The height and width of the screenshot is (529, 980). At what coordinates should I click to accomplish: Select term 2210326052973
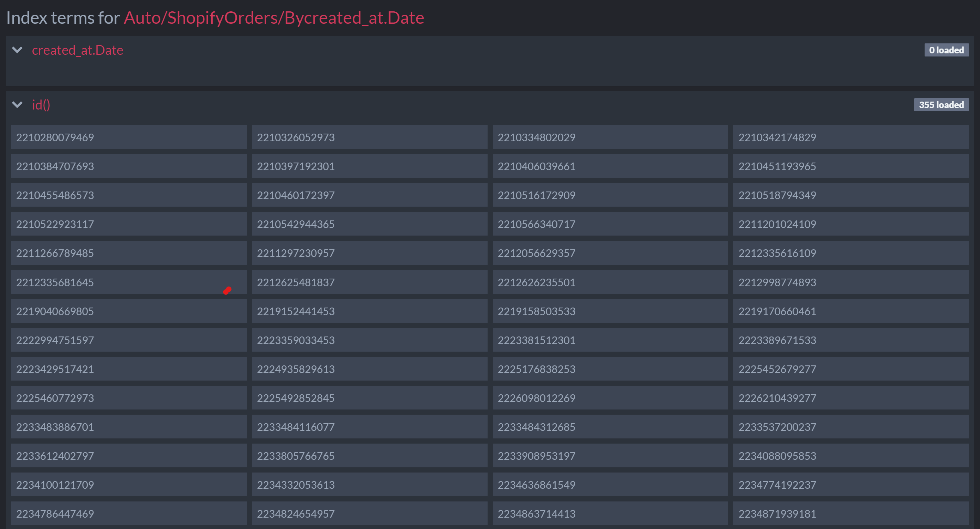tap(370, 137)
